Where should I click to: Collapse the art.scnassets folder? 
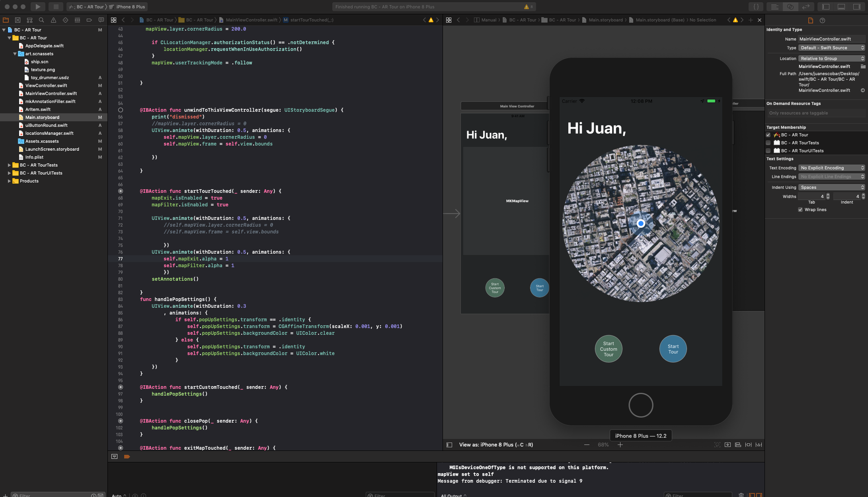pyautogui.click(x=15, y=54)
